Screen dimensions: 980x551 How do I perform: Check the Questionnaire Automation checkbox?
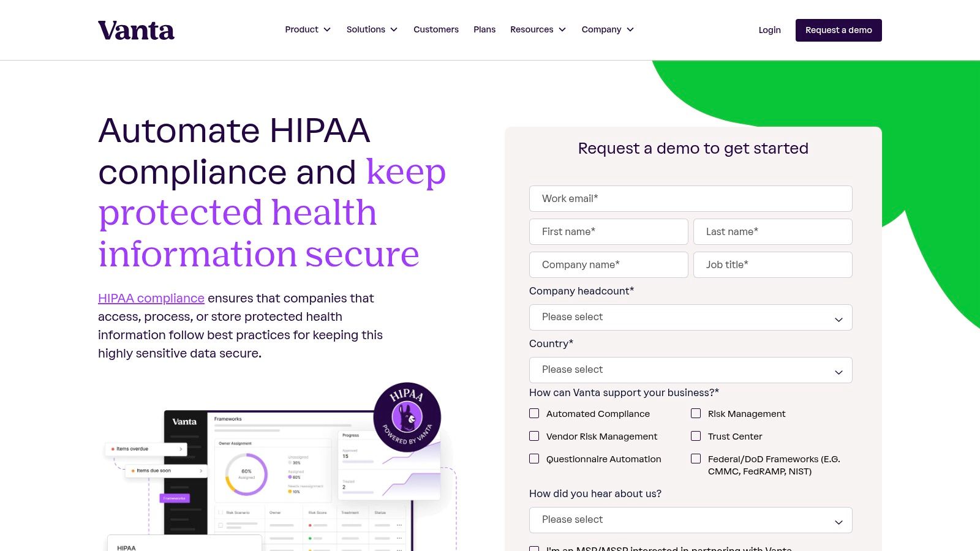[x=534, y=459]
